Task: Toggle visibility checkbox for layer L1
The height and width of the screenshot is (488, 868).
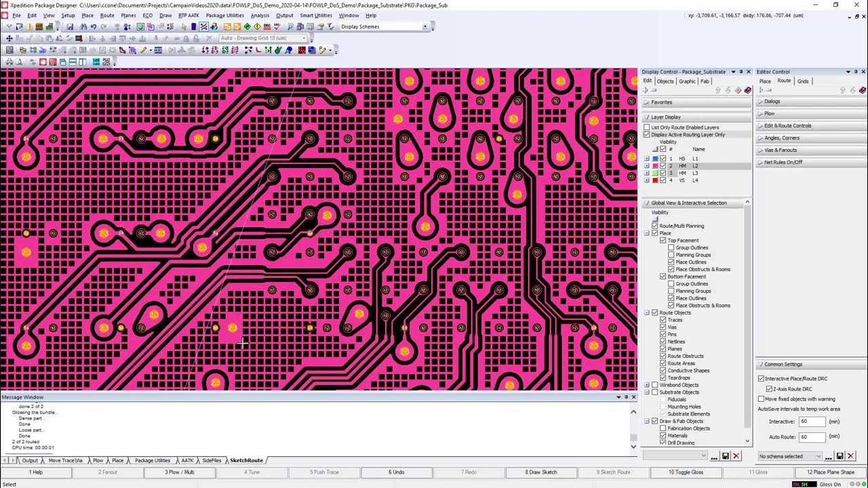Action: [663, 159]
